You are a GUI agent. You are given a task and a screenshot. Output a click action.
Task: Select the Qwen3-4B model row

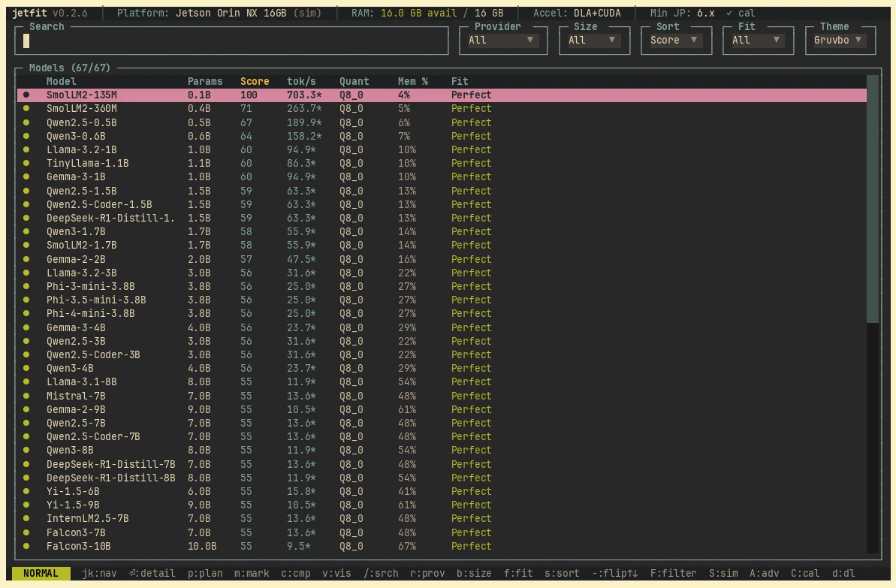442,368
